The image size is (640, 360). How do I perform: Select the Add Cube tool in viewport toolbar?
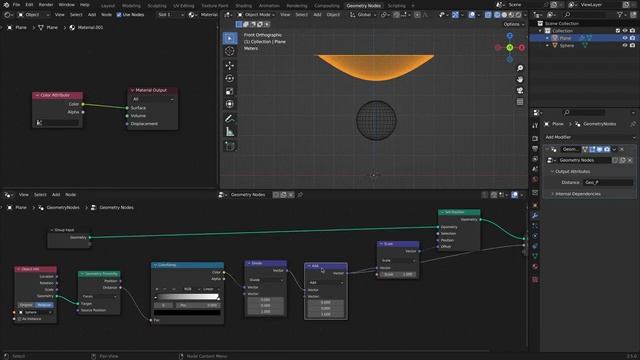pos(230,146)
